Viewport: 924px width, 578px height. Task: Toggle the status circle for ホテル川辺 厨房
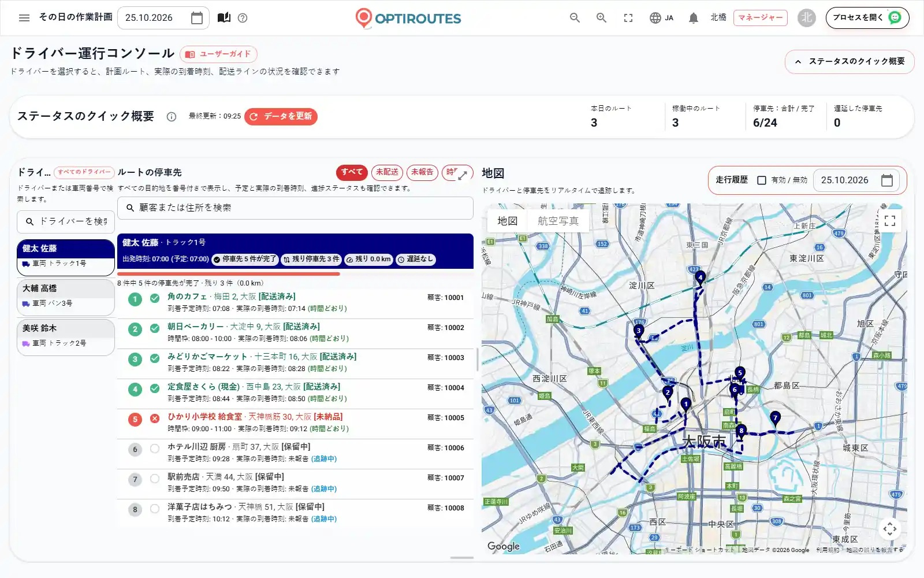point(155,449)
